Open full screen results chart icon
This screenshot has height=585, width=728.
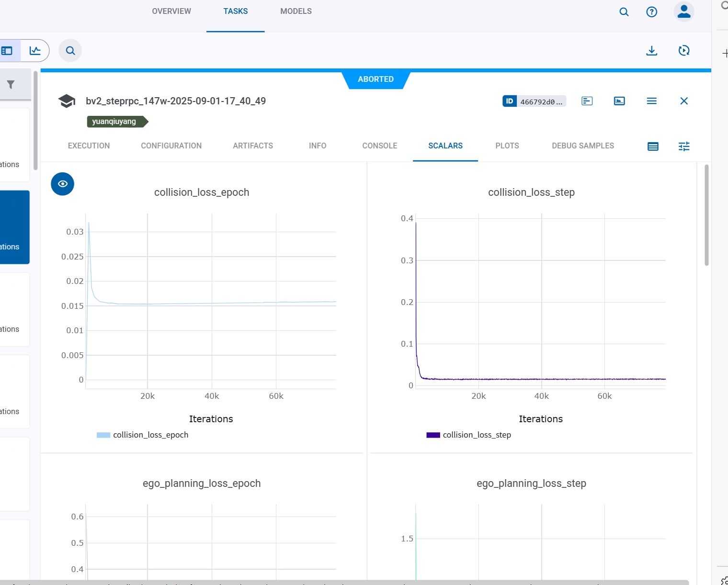[x=619, y=101]
